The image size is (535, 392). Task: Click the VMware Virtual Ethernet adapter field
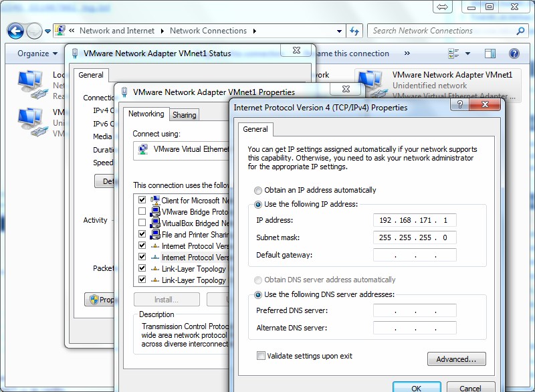click(181, 149)
